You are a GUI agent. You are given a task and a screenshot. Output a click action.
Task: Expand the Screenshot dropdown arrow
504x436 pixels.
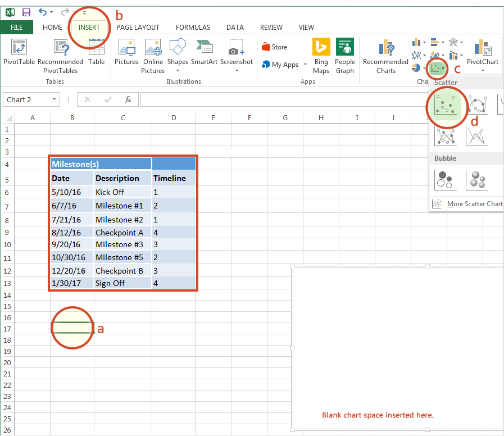[236, 70]
